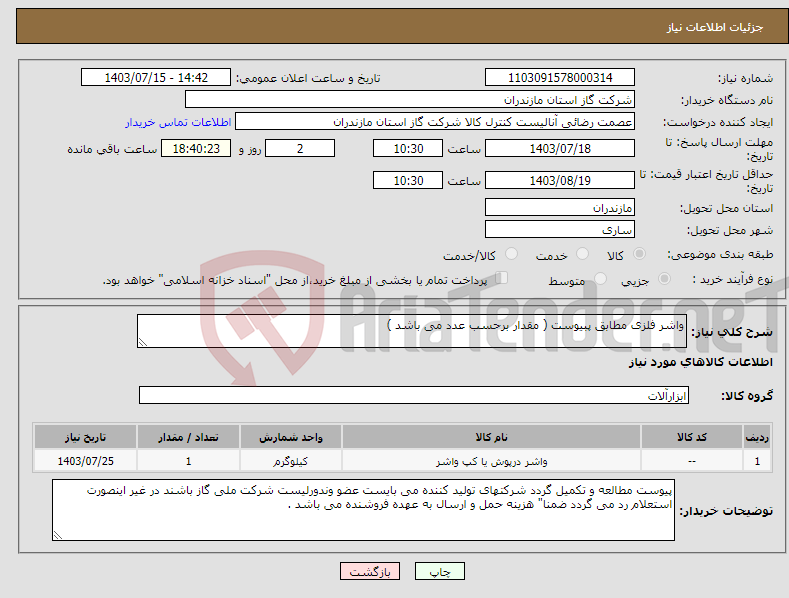
Task: Select the کالا radio button
Action: (639, 254)
